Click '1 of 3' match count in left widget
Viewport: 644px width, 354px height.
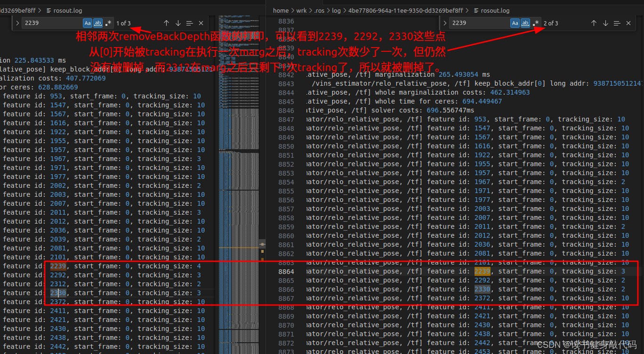point(124,23)
